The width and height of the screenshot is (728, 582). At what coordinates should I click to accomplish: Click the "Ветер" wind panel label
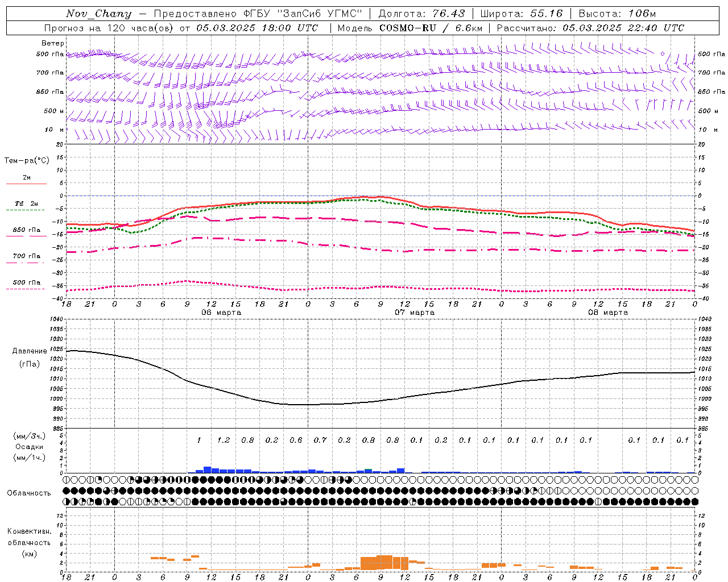point(53,43)
